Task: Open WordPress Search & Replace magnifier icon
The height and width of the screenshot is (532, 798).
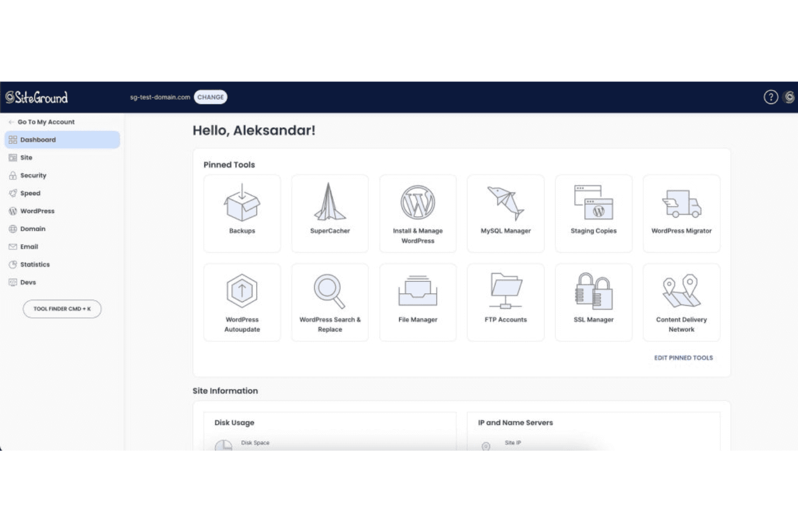Action: [x=330, y=291]
